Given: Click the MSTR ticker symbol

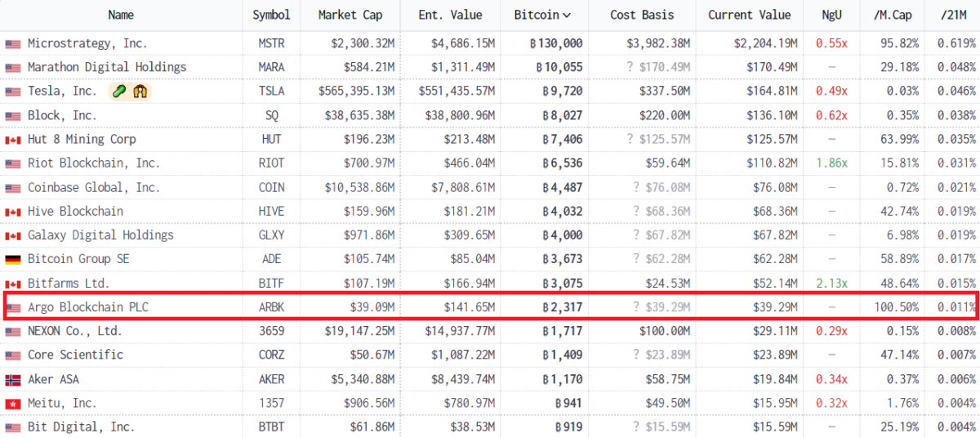Looking at the screenshot, I should point(271,43).
